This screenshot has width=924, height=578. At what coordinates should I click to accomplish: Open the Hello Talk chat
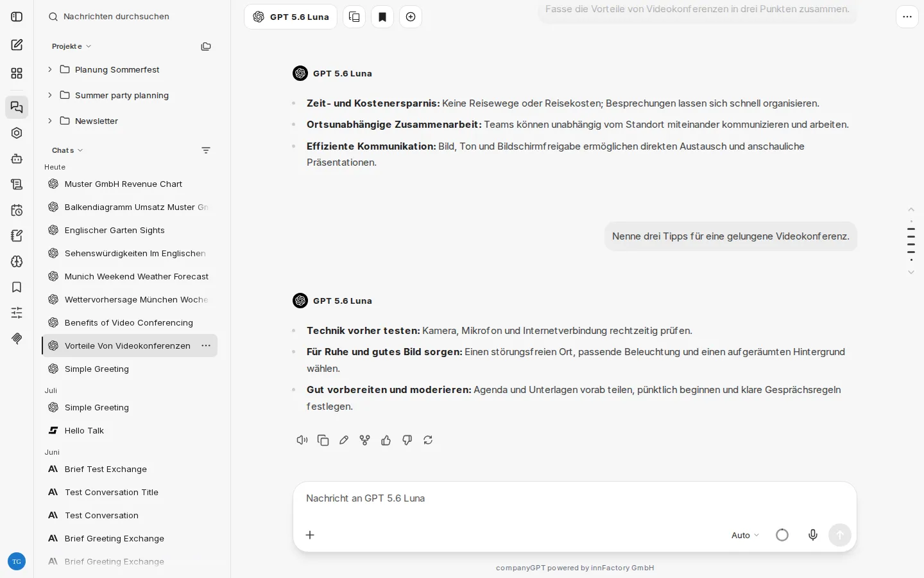coord(130,430)
